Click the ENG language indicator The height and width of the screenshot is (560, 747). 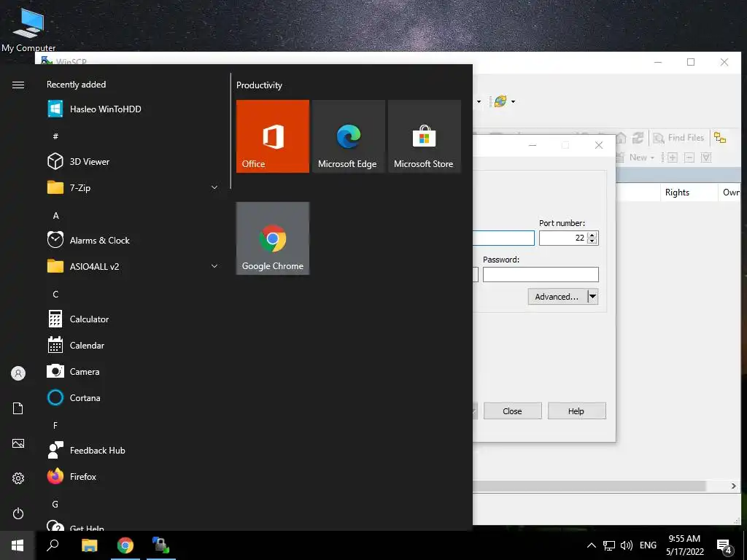[648, 545]
